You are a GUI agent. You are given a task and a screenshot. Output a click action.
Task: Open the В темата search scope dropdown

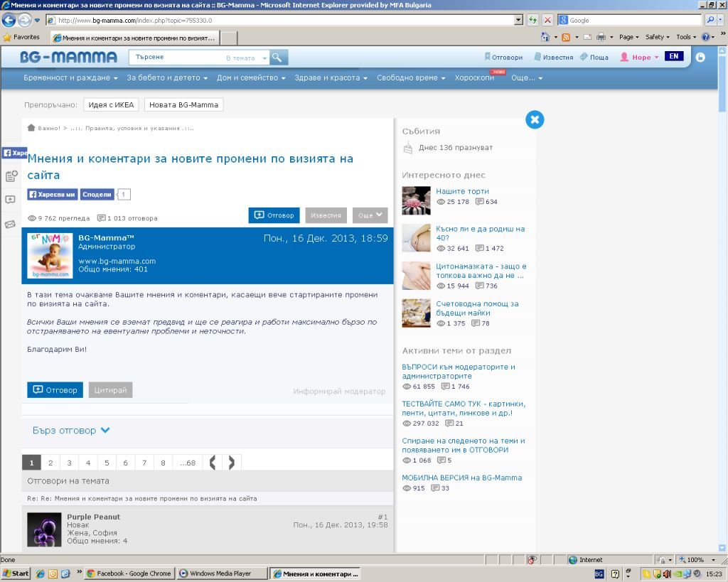(x=246, y=58)
